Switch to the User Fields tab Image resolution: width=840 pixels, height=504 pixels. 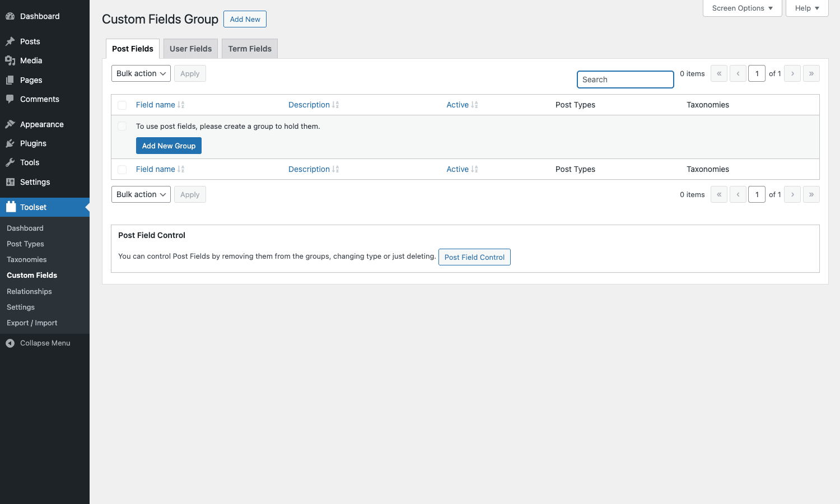coord(190,49)
